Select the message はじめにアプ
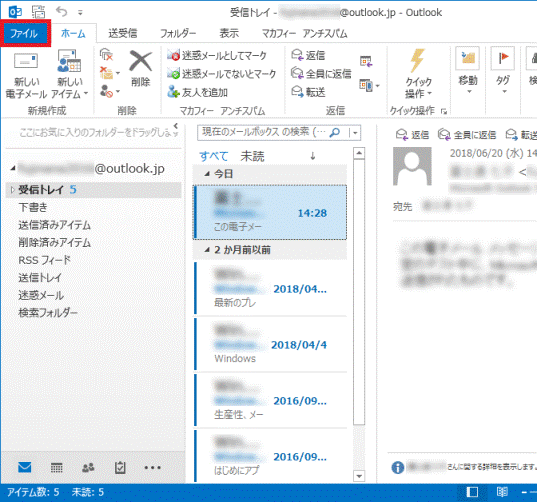 point(271,455)
